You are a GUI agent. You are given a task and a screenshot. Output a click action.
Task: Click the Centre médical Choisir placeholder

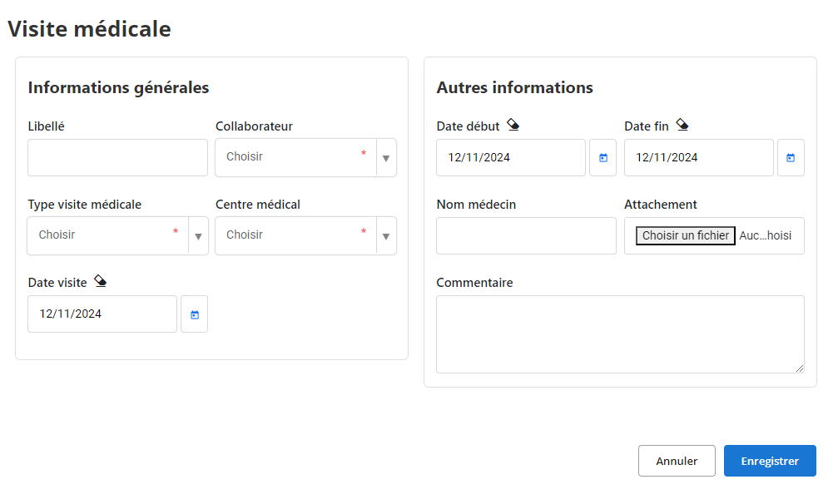[x=245, y=235]
